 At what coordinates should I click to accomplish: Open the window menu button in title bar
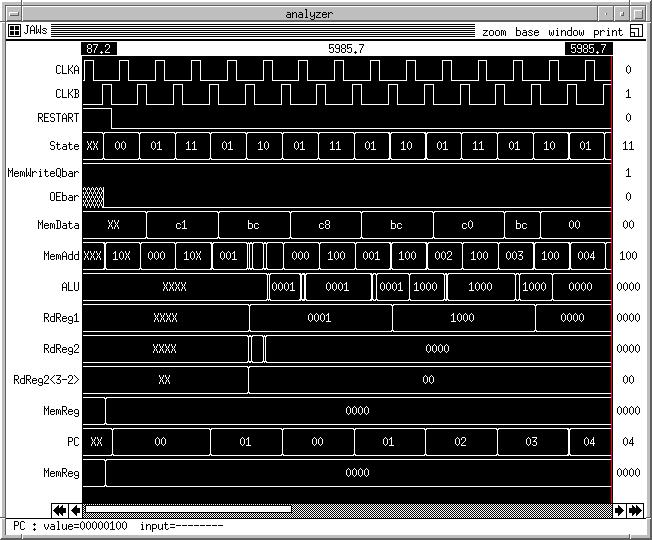[11, 13]
